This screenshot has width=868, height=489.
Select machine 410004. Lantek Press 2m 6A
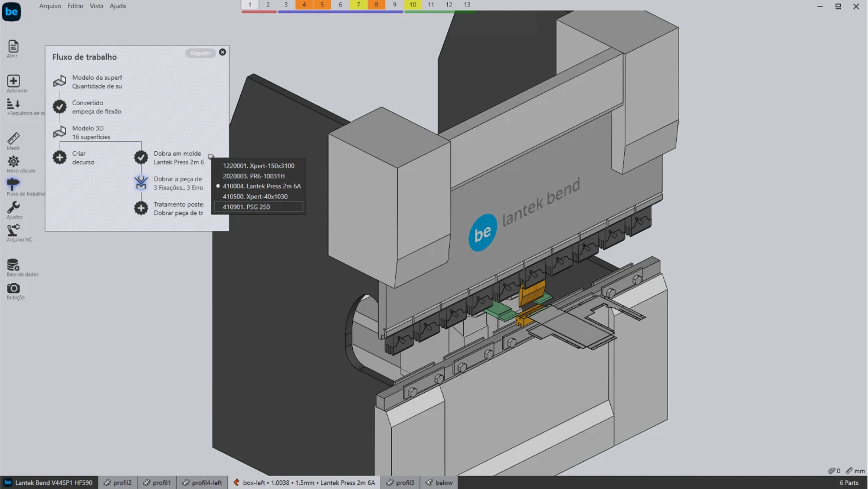pyautogui.click(x=258, y=186)
